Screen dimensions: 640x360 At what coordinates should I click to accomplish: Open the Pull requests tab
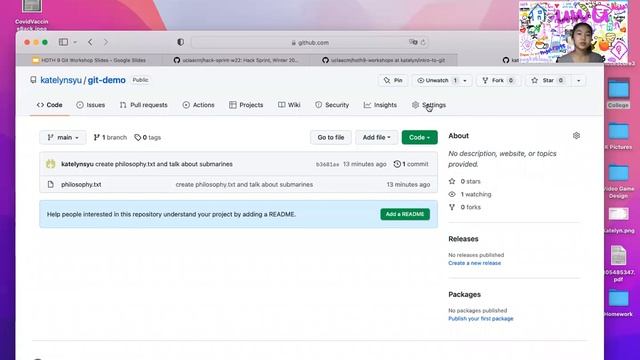coord(144,105)
